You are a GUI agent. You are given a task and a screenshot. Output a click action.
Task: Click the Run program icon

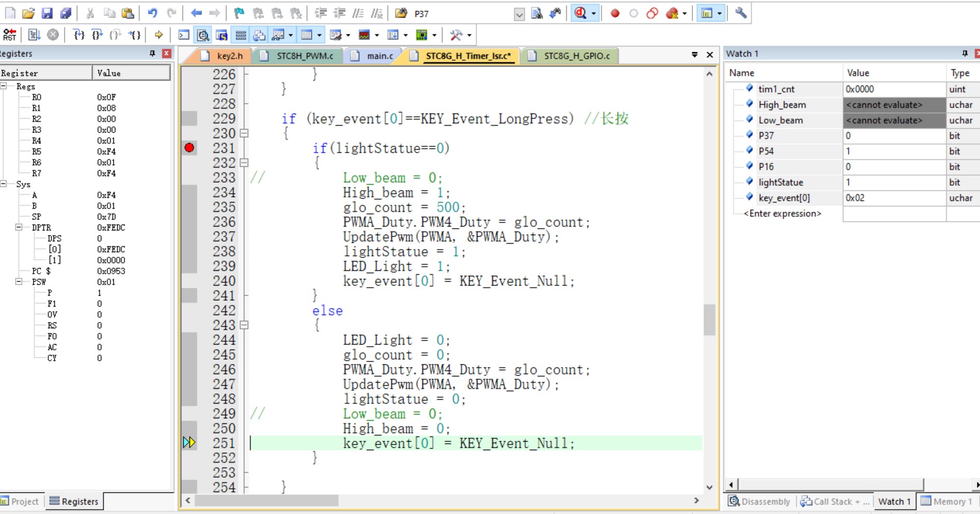34,35
